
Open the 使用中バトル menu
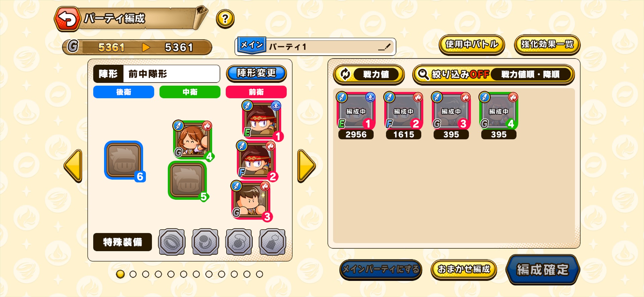472,45
